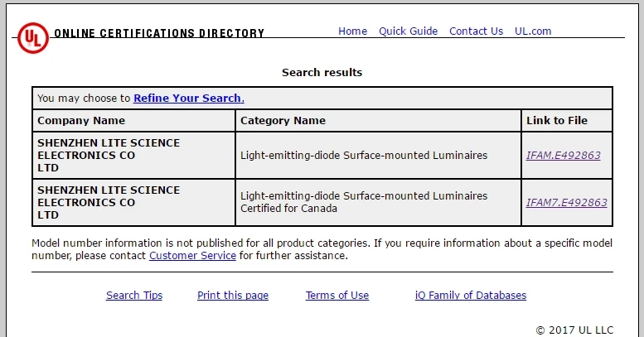
Task: Select category text in the IFAM.E492863 row
Action: (364, 155)
